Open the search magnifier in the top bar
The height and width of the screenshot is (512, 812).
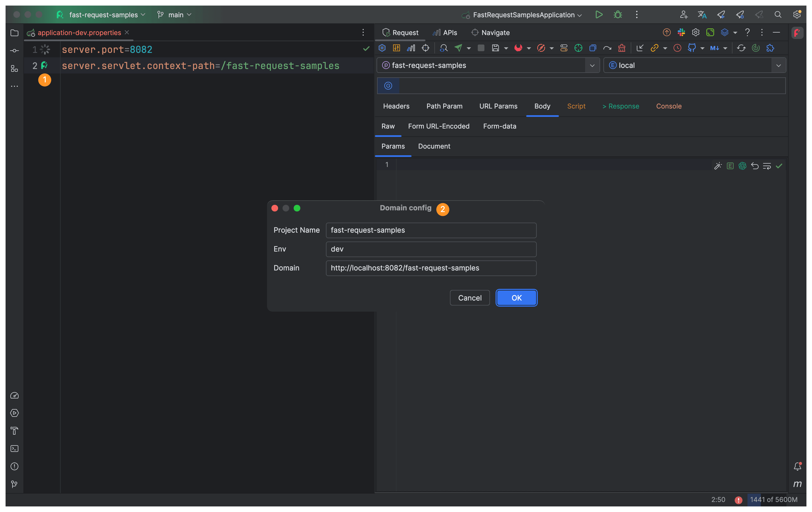(x=778, y=14)
